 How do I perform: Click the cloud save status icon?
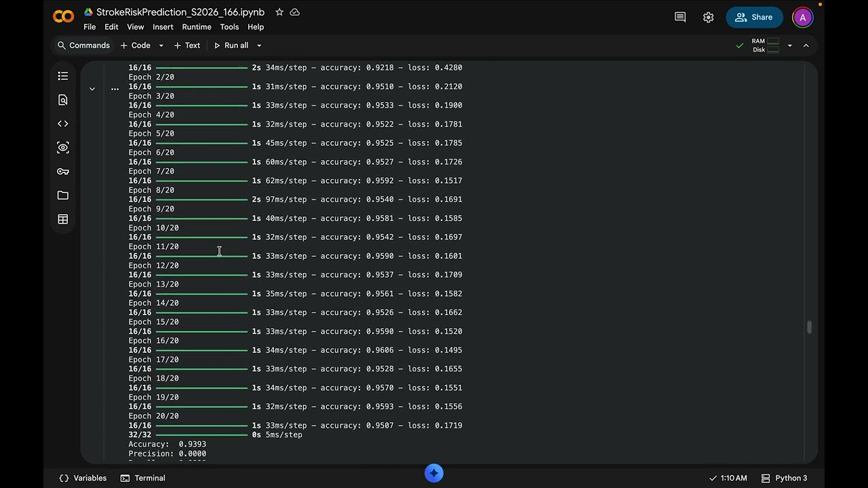tap(295, 12)
